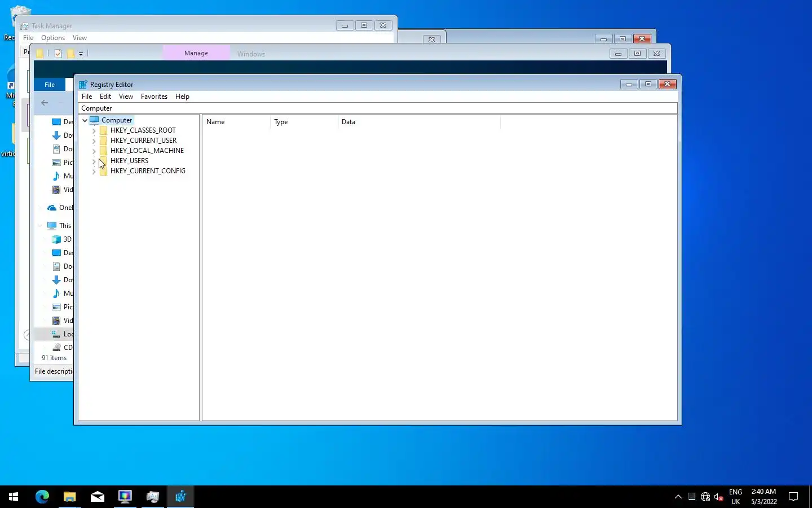Viewport: 812px width, 508px height.
Task: Switch to Registry Editor taskbar icon
Action: pyautogui.click(x=180, y=497)
